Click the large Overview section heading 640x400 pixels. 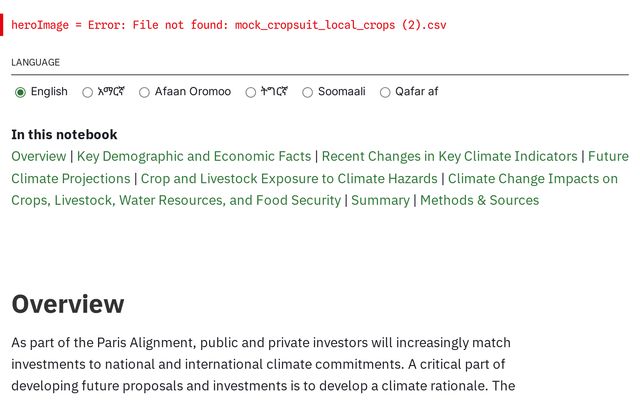(x=68, y=304)
